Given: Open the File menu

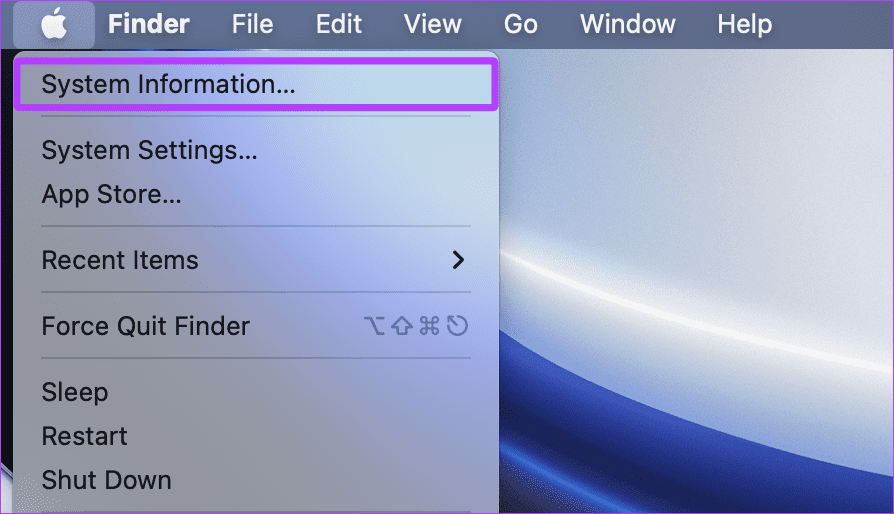Looking at the screenshot, I should coord(252,25).
